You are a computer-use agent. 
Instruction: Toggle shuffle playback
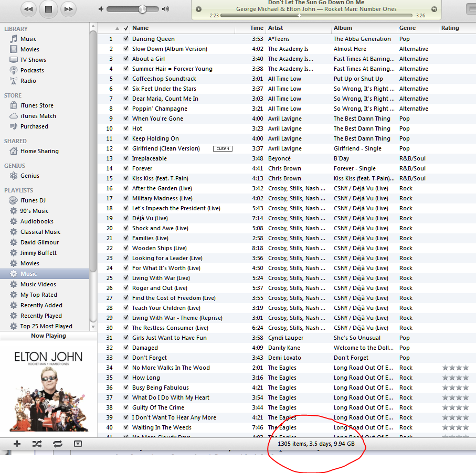point(37,444)
